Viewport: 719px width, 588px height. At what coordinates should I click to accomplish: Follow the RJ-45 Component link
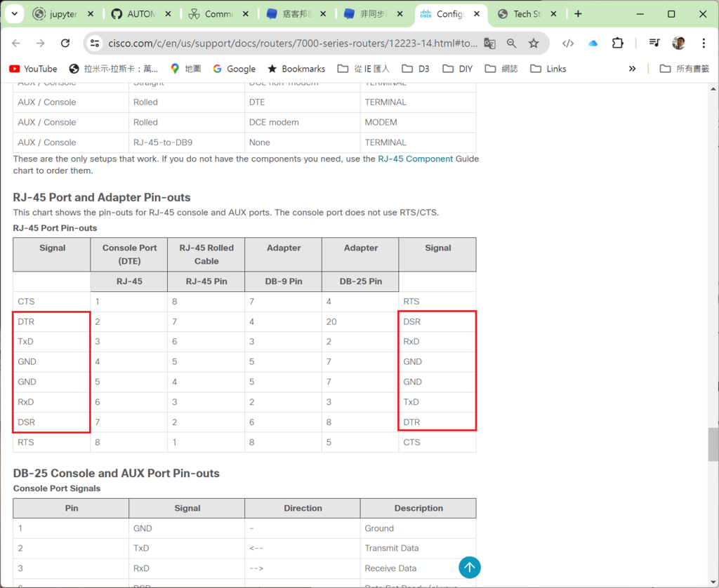(x=416, y=159)
